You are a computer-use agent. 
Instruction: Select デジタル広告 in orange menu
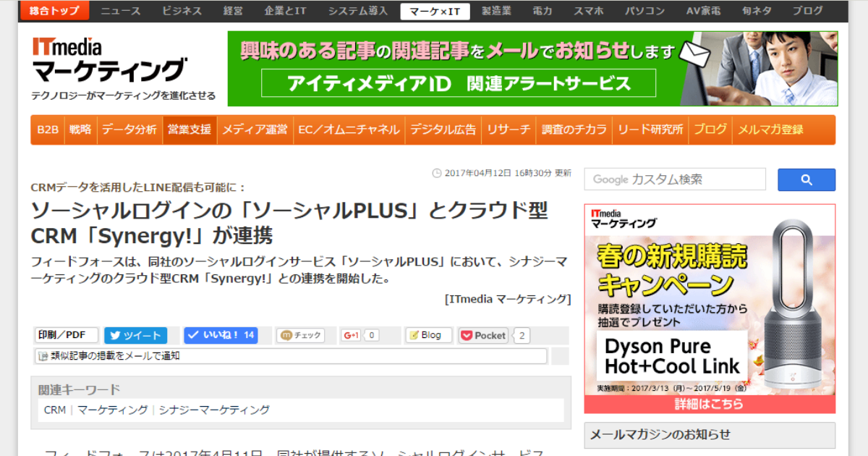443,130
